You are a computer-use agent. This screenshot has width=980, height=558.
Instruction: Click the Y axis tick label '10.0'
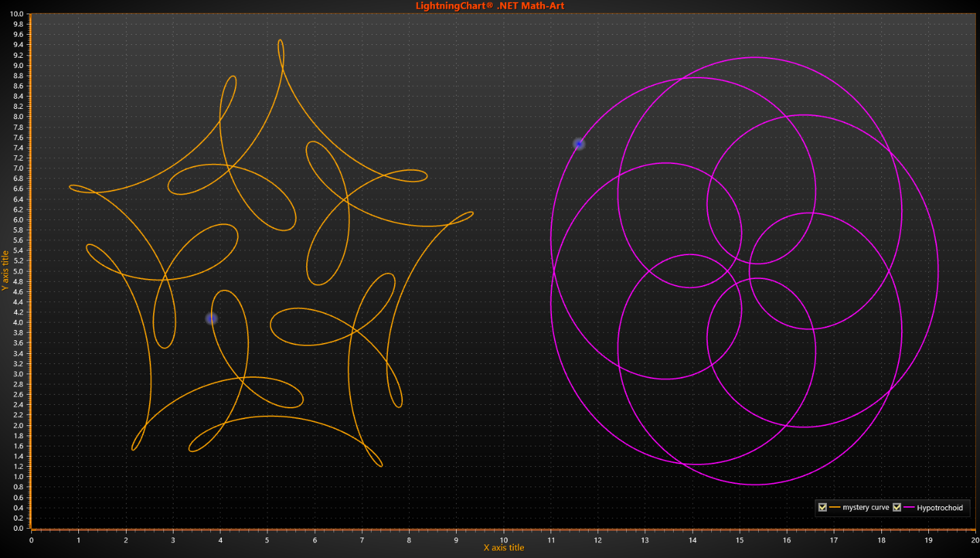(x=17, y=14)
